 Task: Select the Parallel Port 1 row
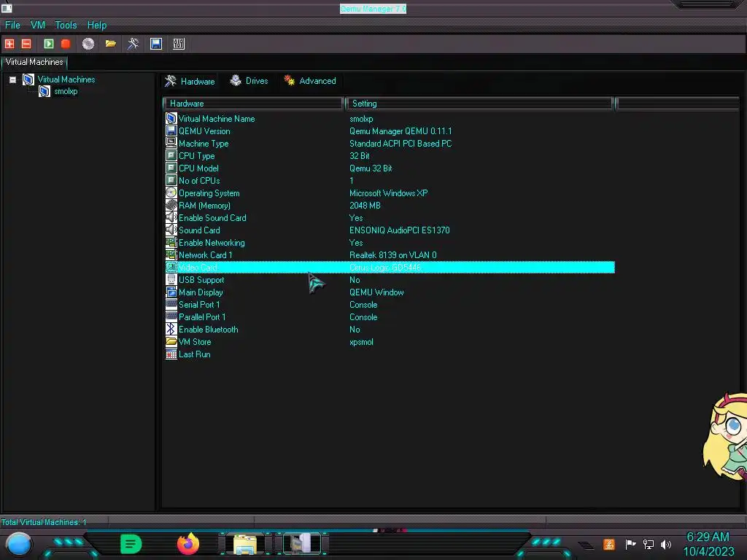click(x=390, y=316)
